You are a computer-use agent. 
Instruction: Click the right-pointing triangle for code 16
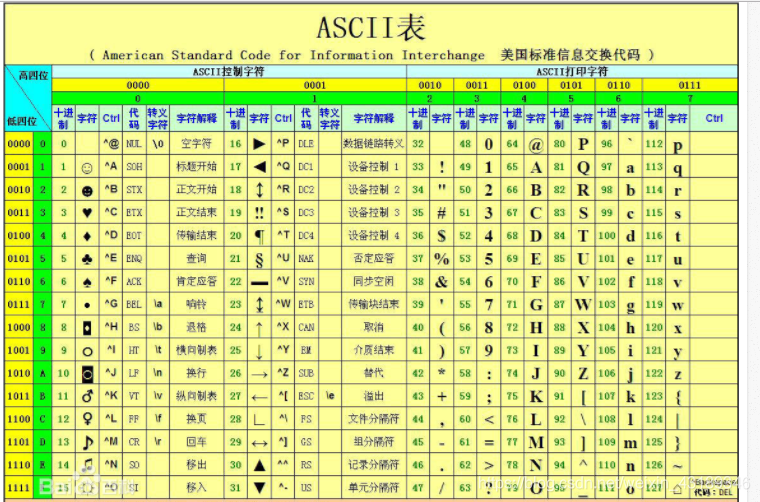259,144
